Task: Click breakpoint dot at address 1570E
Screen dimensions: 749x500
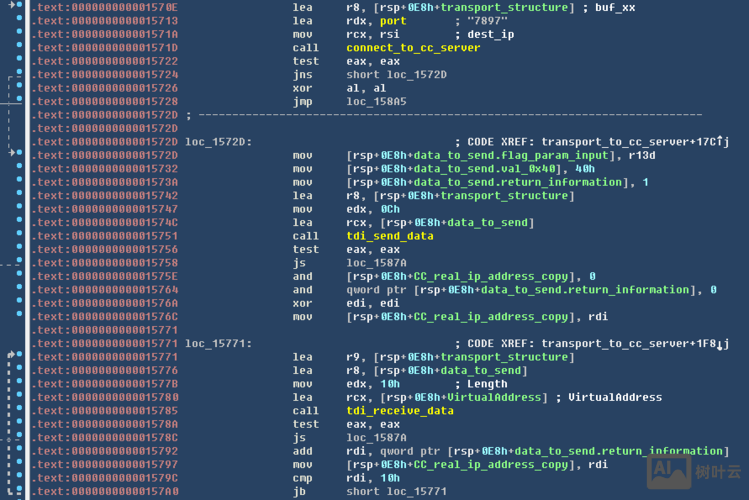Action: (x=21, y=7)
